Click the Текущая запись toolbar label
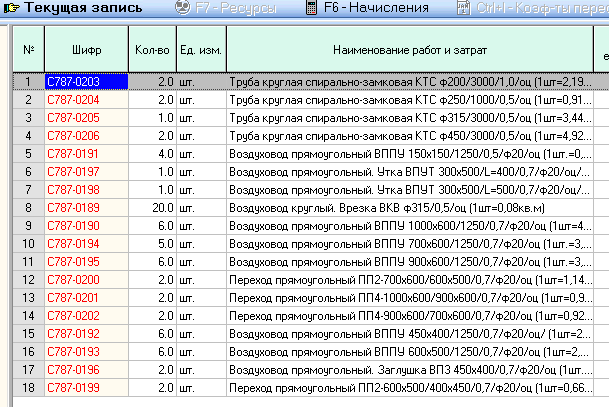 (x=83, y=7)
